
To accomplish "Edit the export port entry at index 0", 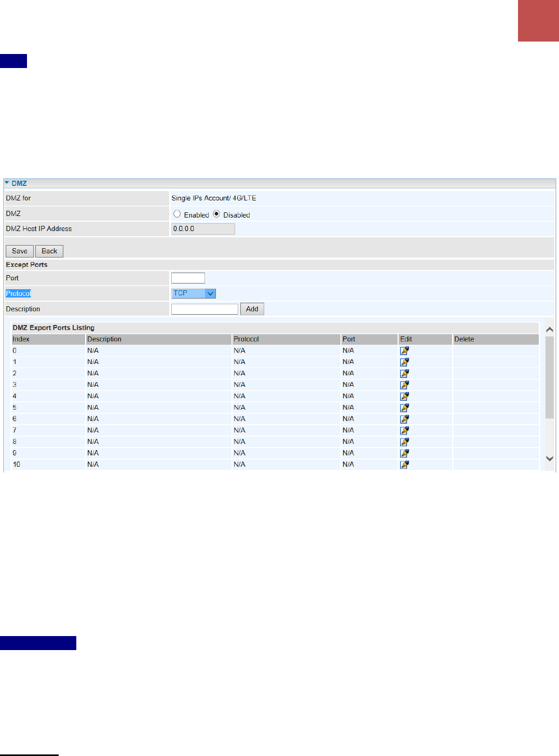I will coord(404,350).
